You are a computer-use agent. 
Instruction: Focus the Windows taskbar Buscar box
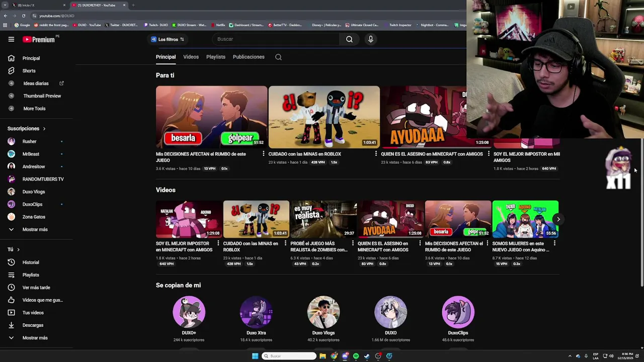click(x=289, y=356)
